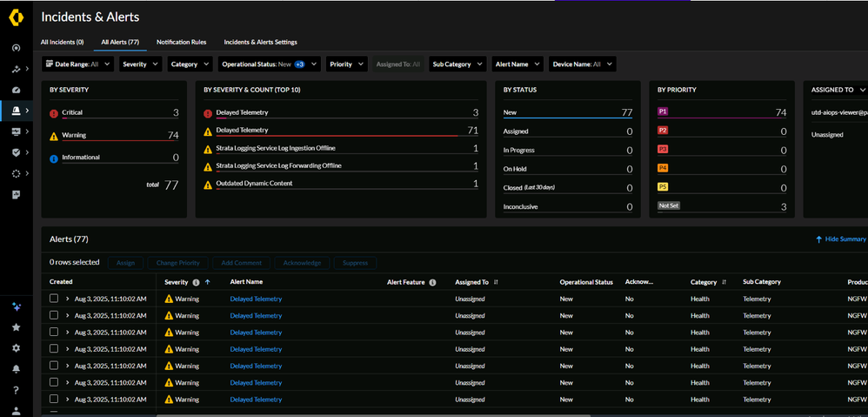Click warning icon for Strata Logging Service Log Ingestion Offline
This screenshot has height=417, width=868.
coord(208,149)
